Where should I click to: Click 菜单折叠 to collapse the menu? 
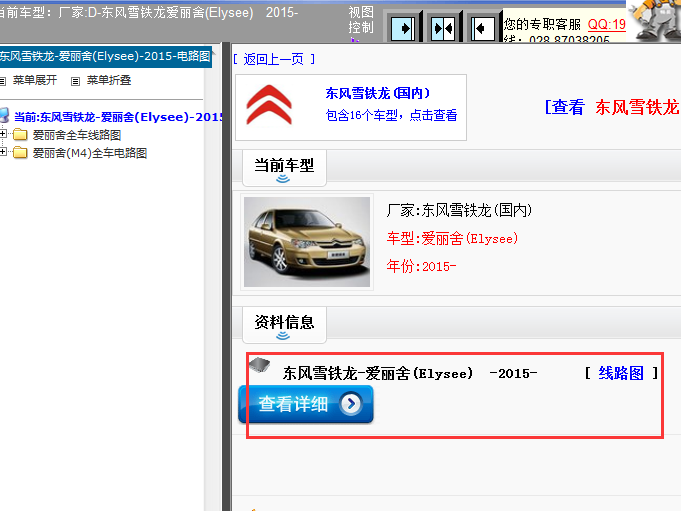109,80
